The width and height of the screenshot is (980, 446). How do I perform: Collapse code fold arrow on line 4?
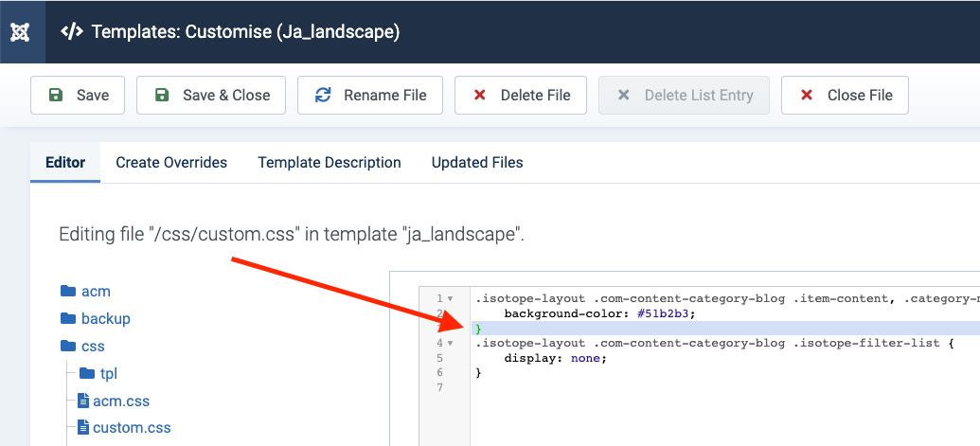pos(450,343)
